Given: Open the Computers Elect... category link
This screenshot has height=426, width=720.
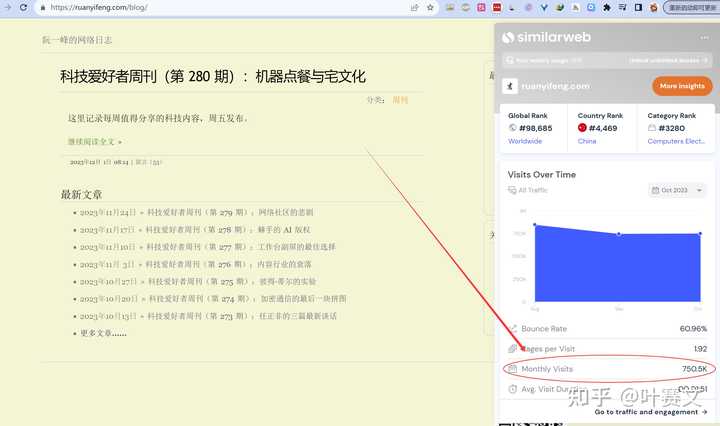Looking at the screenshot, I should coord(676,141).
